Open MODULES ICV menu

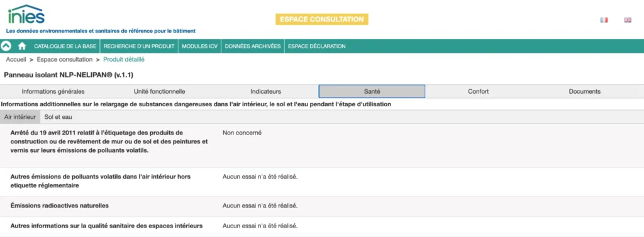(199, 47)
